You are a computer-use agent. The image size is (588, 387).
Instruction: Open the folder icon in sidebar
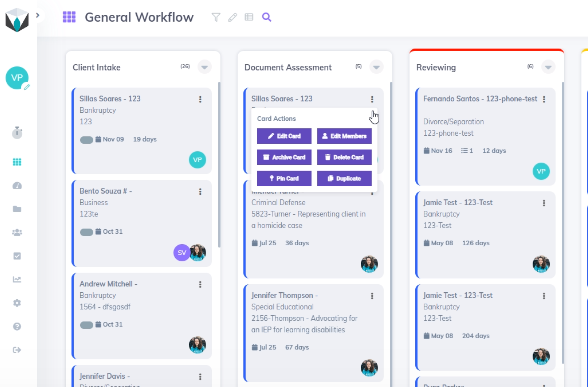click(17, 209)
